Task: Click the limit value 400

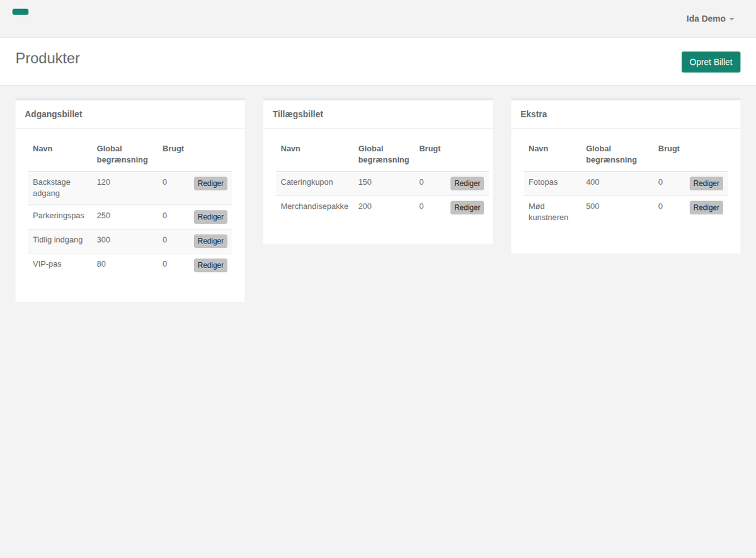Action: click(x=593, y=182)
